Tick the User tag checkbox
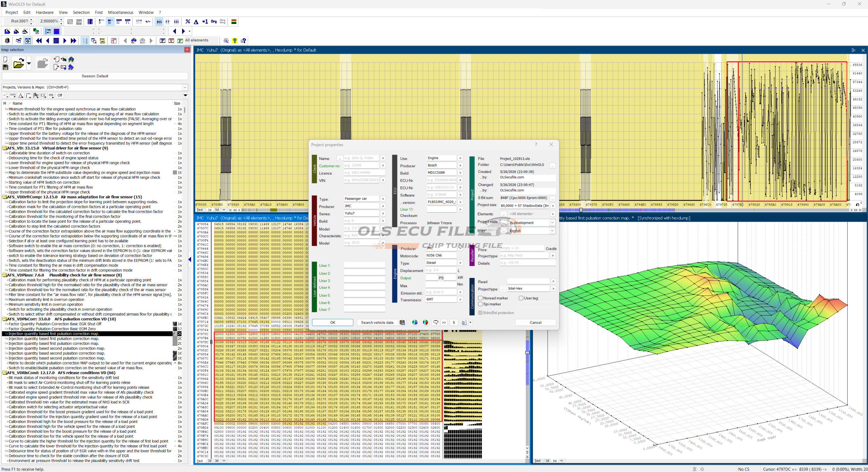Viewport: 868px width, 472px height. click(x=521, y=298)
